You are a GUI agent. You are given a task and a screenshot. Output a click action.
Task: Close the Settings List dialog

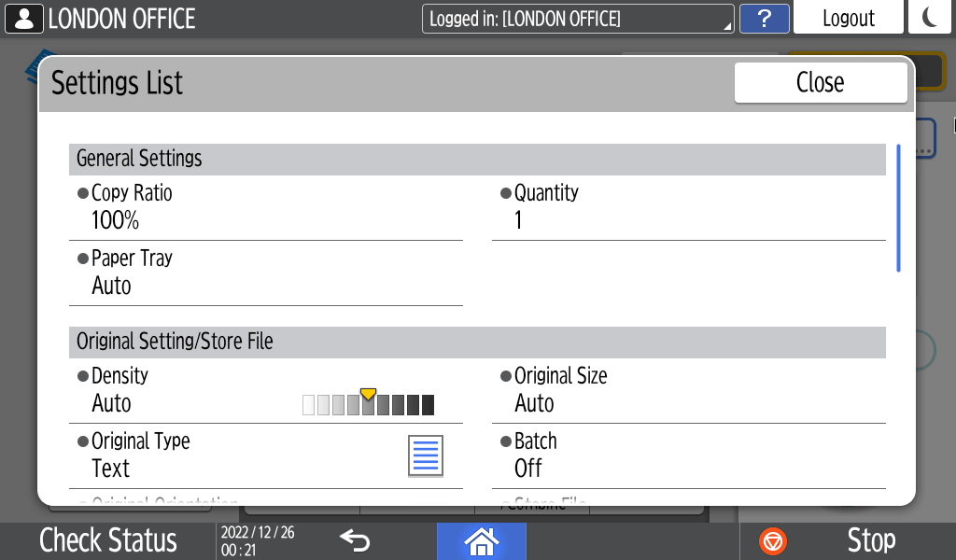(820, 82)
